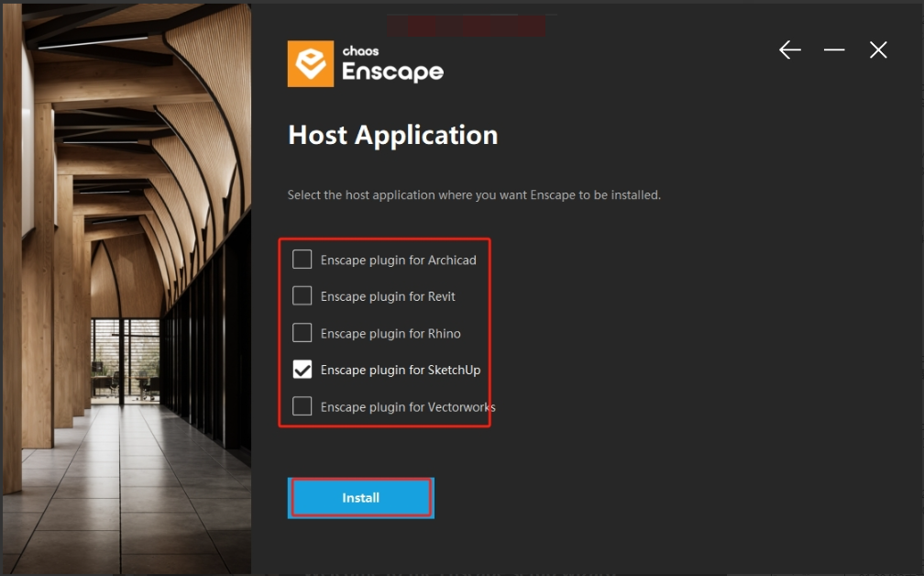The height and width of the screenshot is (576, 924).
Task: Click the "Enscape plugin for Rhino" label
Action: point(390,334)
